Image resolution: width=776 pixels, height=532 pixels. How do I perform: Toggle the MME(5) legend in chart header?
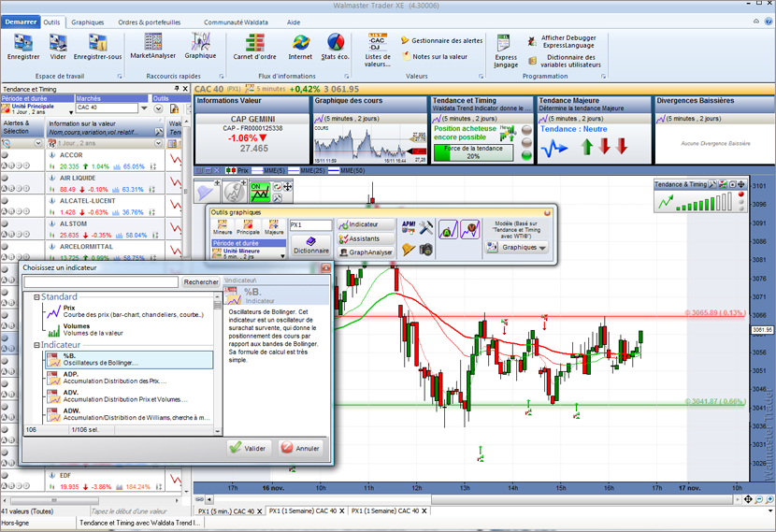[268, 170]
